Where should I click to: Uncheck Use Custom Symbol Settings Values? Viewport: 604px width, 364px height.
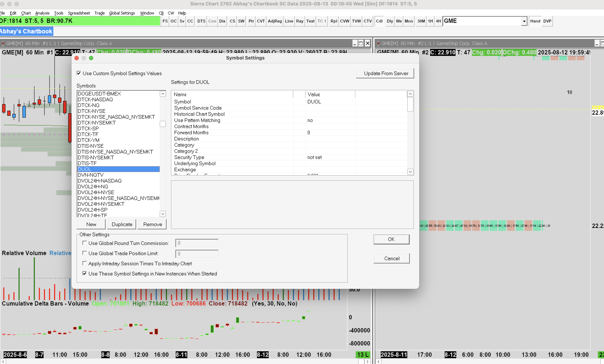pos(79,73)
